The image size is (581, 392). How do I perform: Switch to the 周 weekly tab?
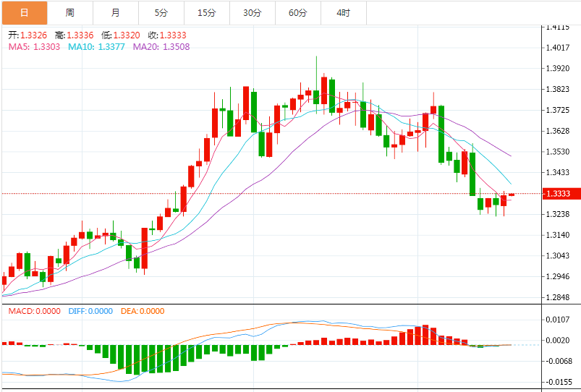[x=70, y=13]
